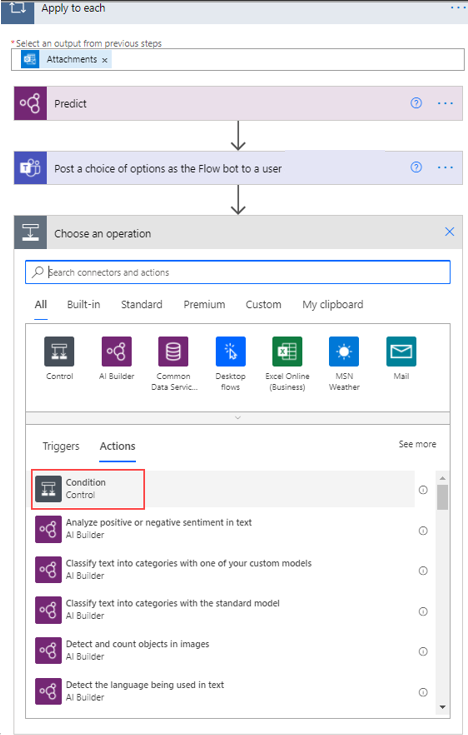Show info for Analyze sentiment action
The height and width of the screenshot is (735, 468).
click(423, 531)
